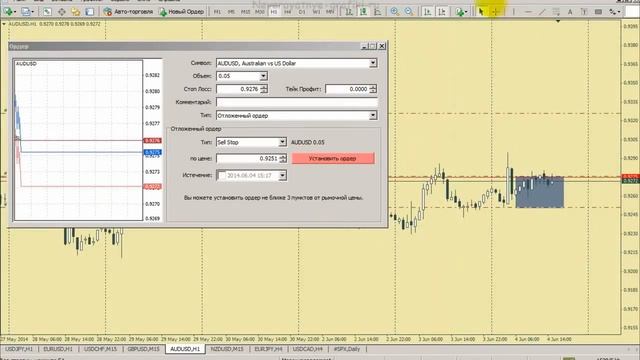Adjust Стоп Лосс with spinner arrows
This screenshot has width=640, height=360.
click(264, 89)
